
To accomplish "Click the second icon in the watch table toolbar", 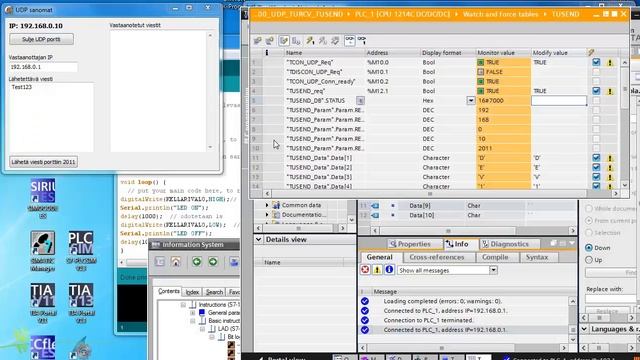I will pos(269,40).
